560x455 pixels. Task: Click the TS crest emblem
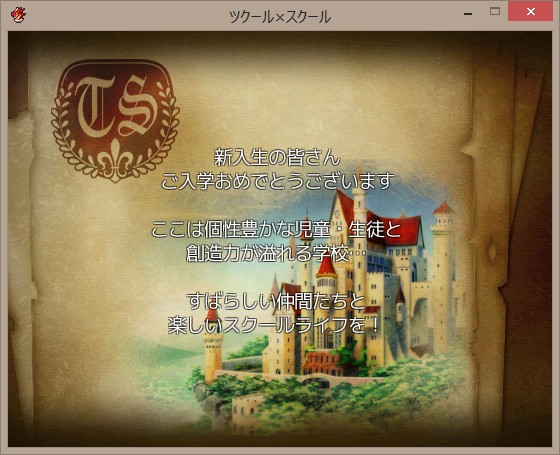[115, 121]
